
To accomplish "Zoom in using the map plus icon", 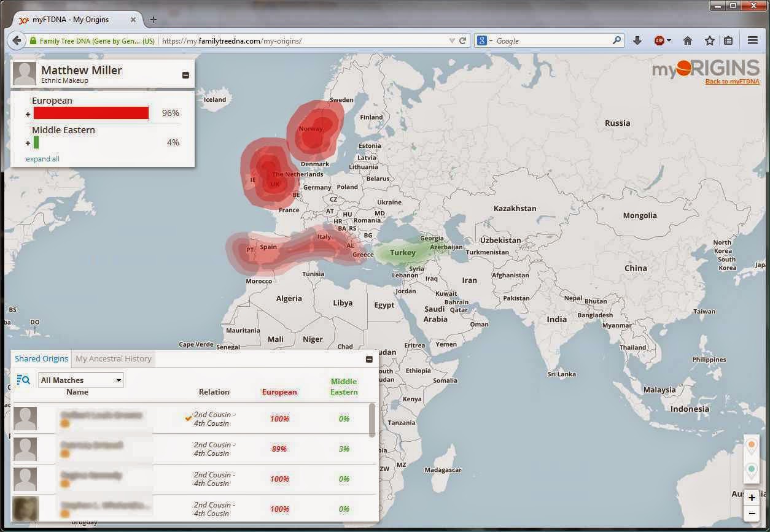I will [x=751, y=497].
